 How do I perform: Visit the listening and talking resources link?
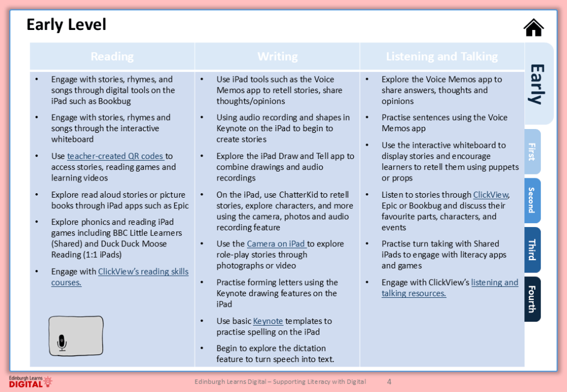click(x=494, y=283)
